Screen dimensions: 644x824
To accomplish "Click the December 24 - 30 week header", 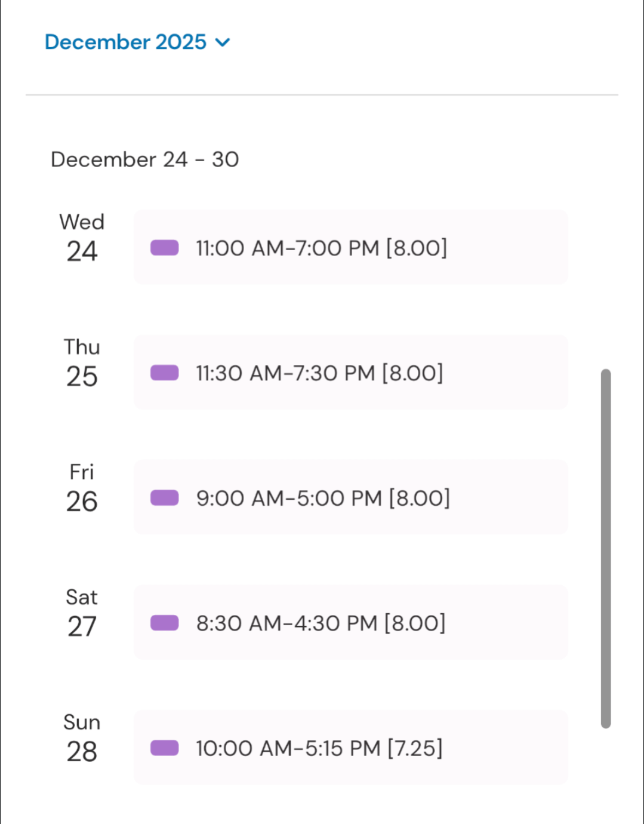I will pyautogui.click(x=145, y=159).
